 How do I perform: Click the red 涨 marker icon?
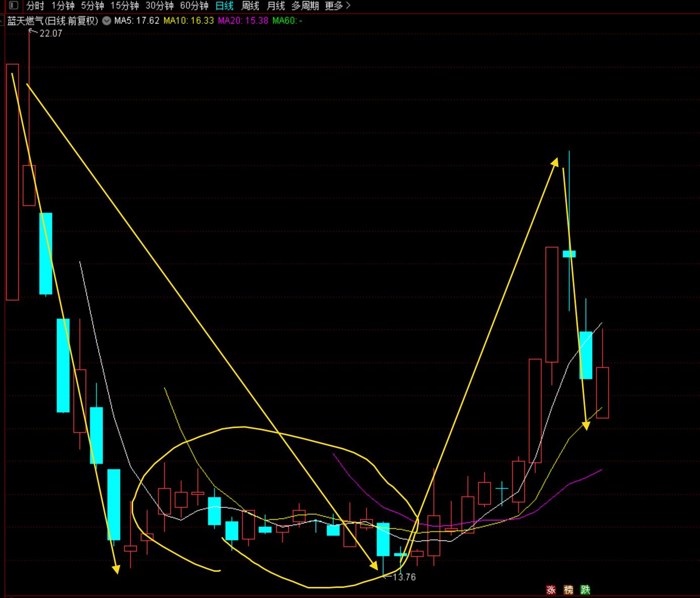point(551,589)
